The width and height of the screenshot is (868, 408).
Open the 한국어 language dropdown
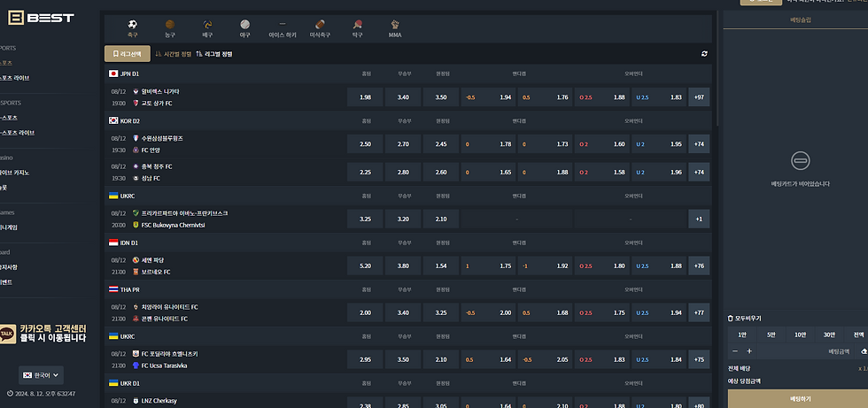(42, 374)
